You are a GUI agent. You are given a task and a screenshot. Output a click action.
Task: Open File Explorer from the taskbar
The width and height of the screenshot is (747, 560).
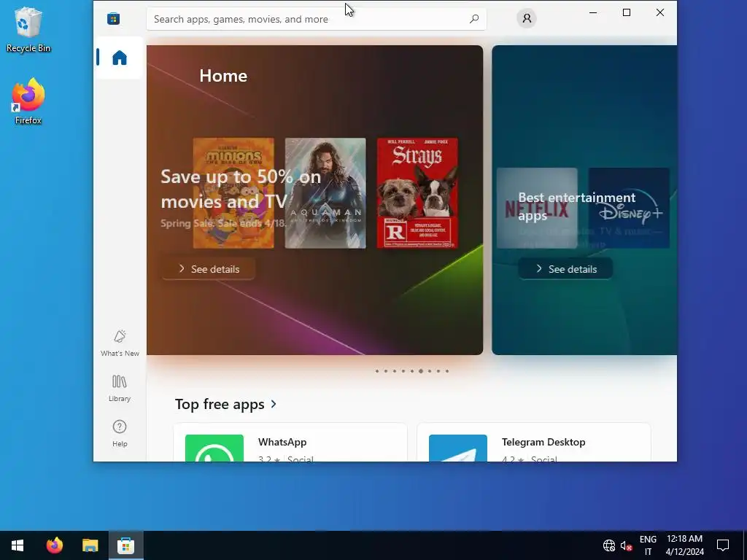click(x=90, y=545)
